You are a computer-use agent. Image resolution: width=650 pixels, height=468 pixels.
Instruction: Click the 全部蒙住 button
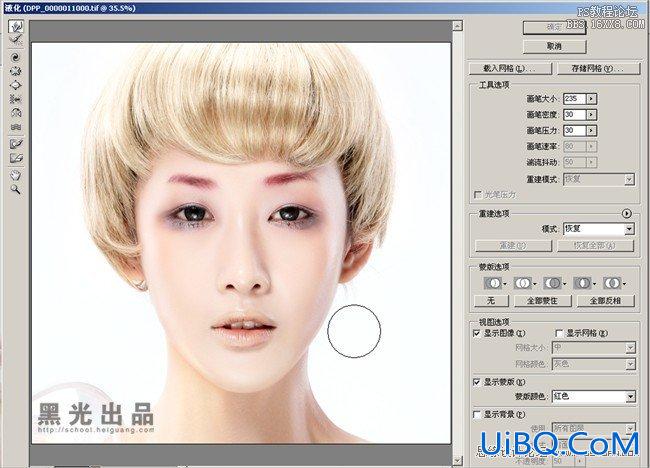543,301
